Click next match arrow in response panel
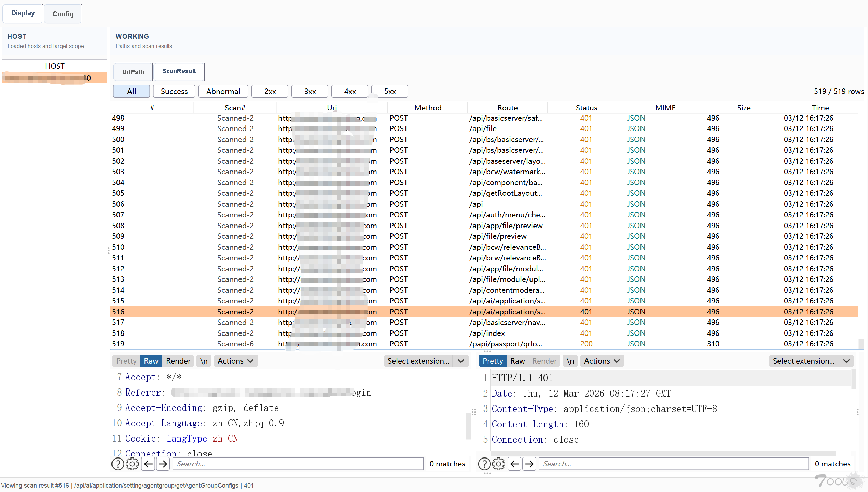 coord(529,464)
